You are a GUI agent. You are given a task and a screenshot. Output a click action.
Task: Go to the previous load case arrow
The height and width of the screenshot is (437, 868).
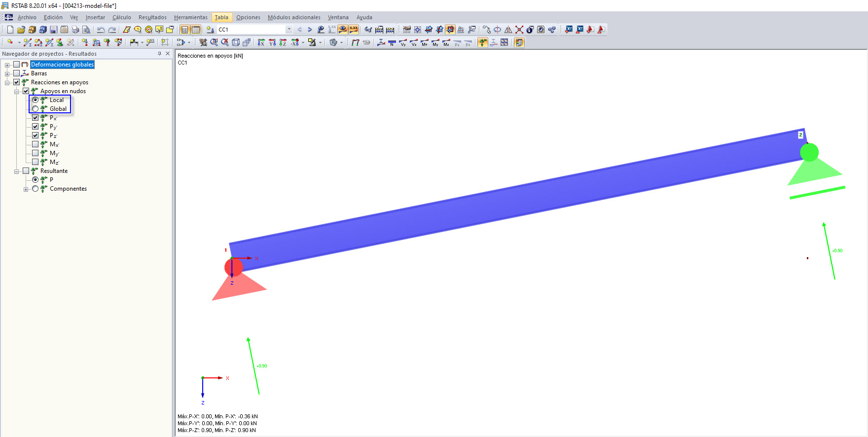pyautogui.click(x=299, y=30)
